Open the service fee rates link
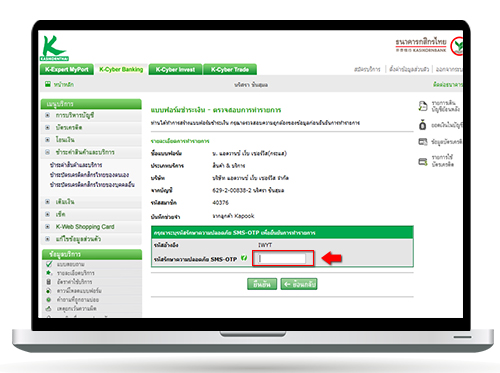The height and width of the screenshot is (373, 500). 74,282
